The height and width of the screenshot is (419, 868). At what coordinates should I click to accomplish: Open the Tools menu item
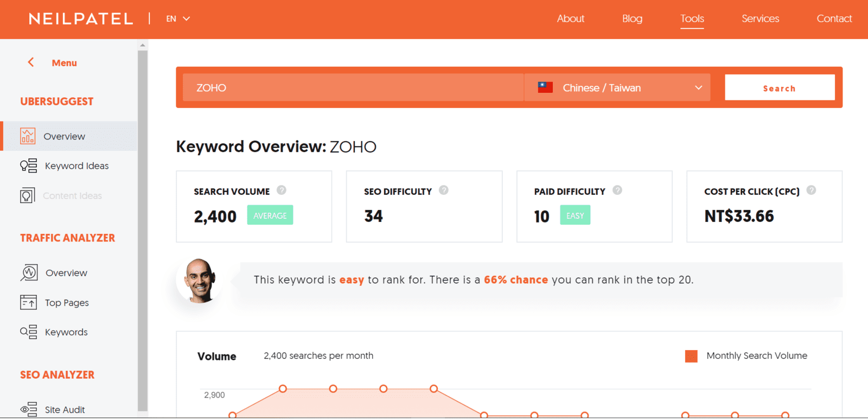[x=692, y=18]
